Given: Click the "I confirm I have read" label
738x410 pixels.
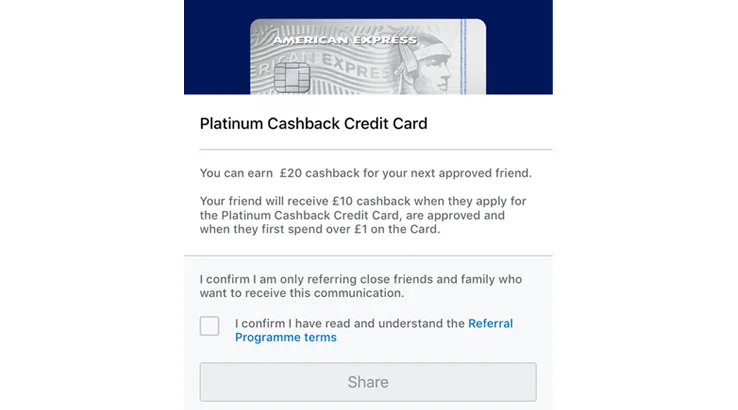Looking at the screenshot, I should tap(350, 324).
